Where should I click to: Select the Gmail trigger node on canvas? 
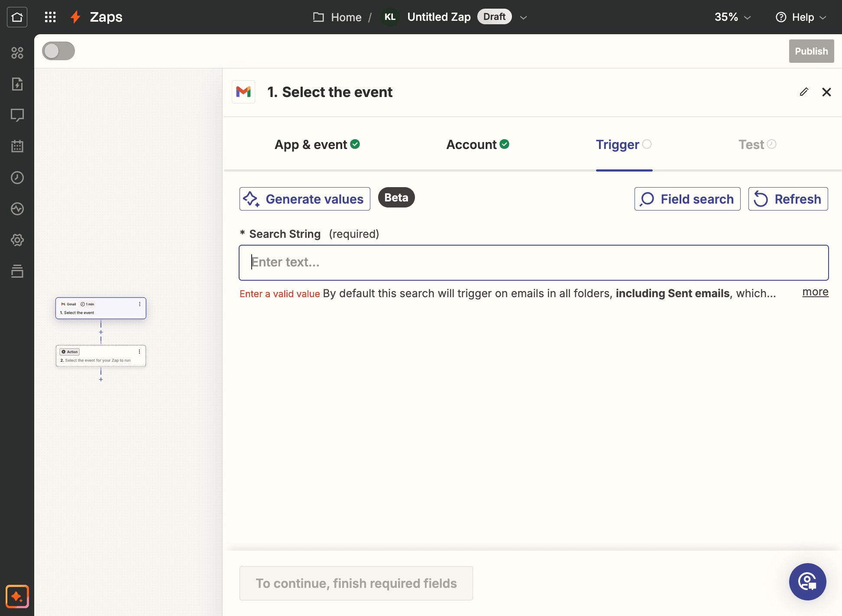pos(100,308)
